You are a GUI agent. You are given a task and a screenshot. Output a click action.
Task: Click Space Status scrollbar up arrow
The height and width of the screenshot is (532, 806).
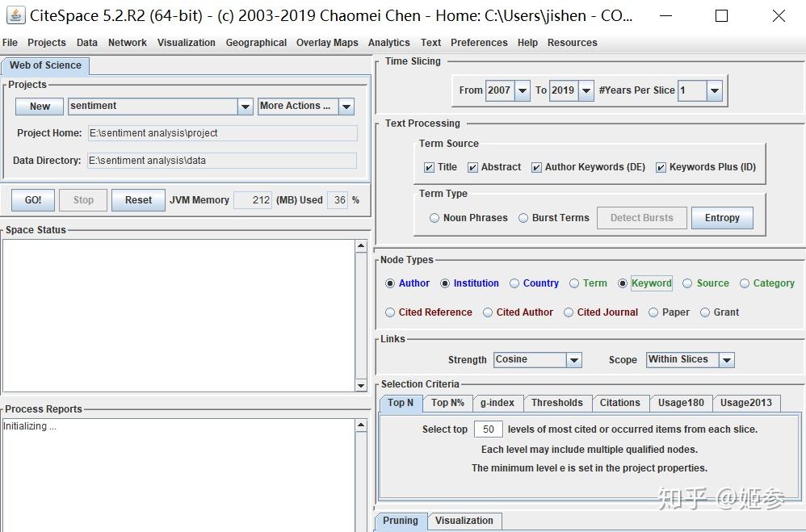click(361, 245)
